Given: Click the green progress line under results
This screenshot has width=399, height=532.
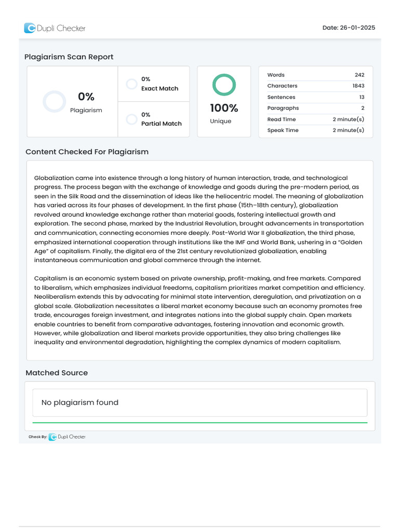Looking at the screenshot, I should 199,423.
